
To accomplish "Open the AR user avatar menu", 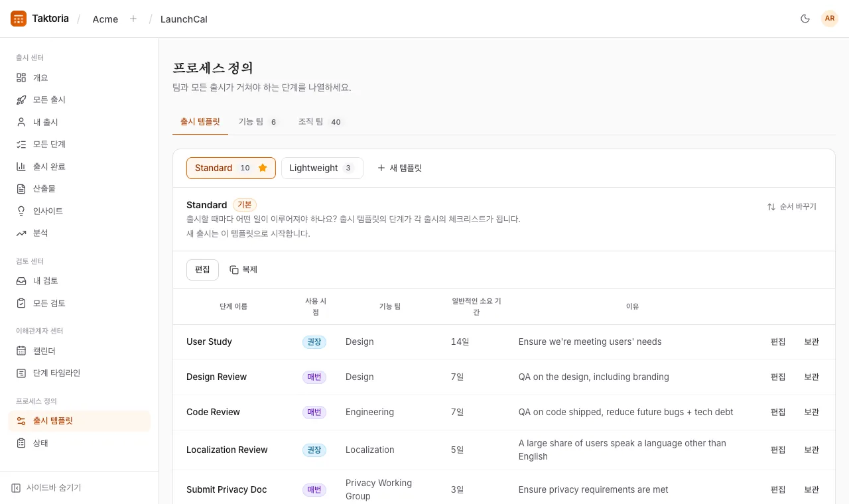I will click(x=830, y=19).
